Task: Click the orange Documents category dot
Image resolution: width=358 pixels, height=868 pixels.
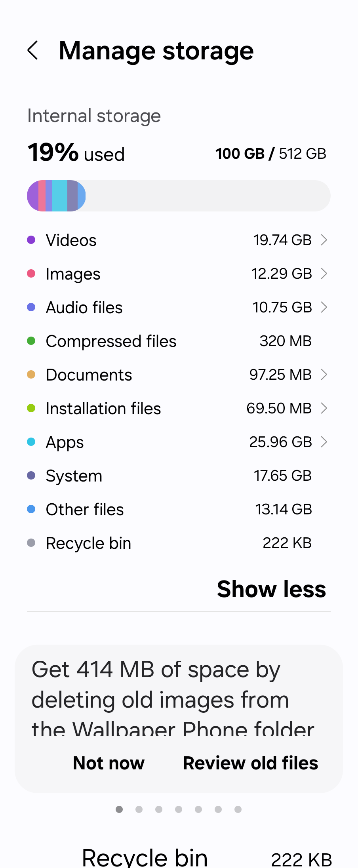Action: [31, 374]
